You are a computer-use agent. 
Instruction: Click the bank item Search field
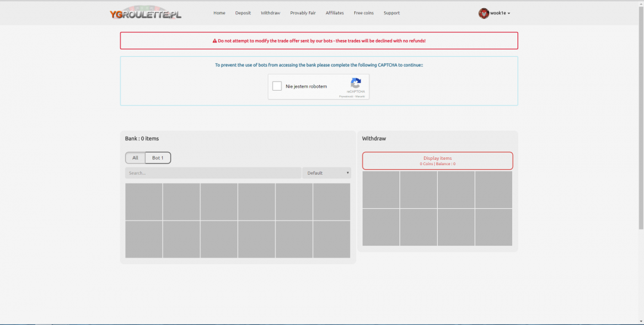[x=213, y=173]
